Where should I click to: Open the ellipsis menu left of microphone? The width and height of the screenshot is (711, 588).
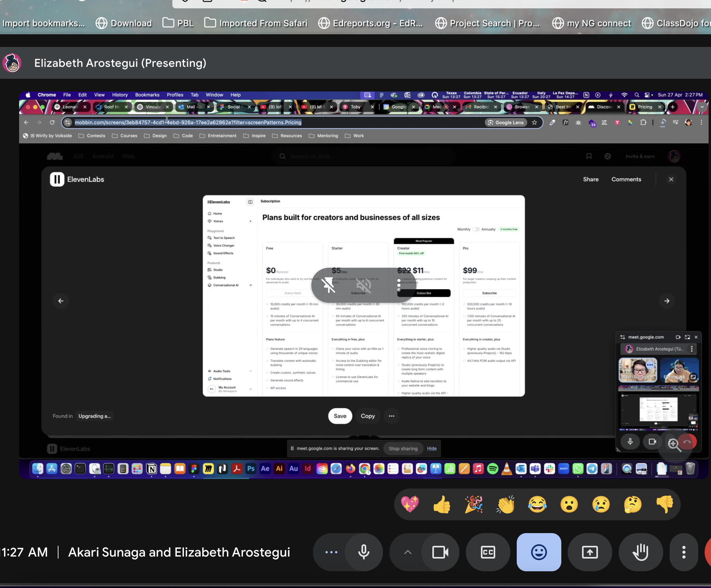click(331, 552)
